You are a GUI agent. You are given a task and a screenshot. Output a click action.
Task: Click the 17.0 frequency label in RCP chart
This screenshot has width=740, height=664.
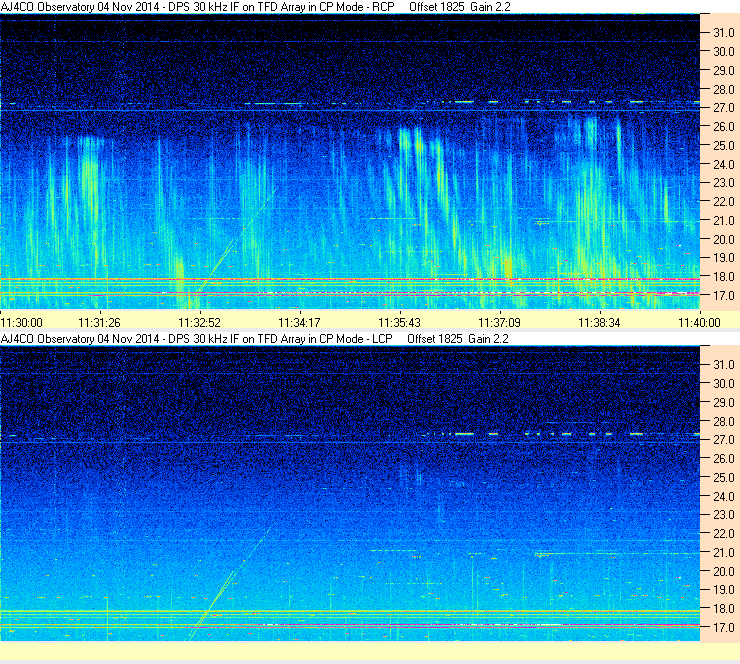click(x=723, y=295)
